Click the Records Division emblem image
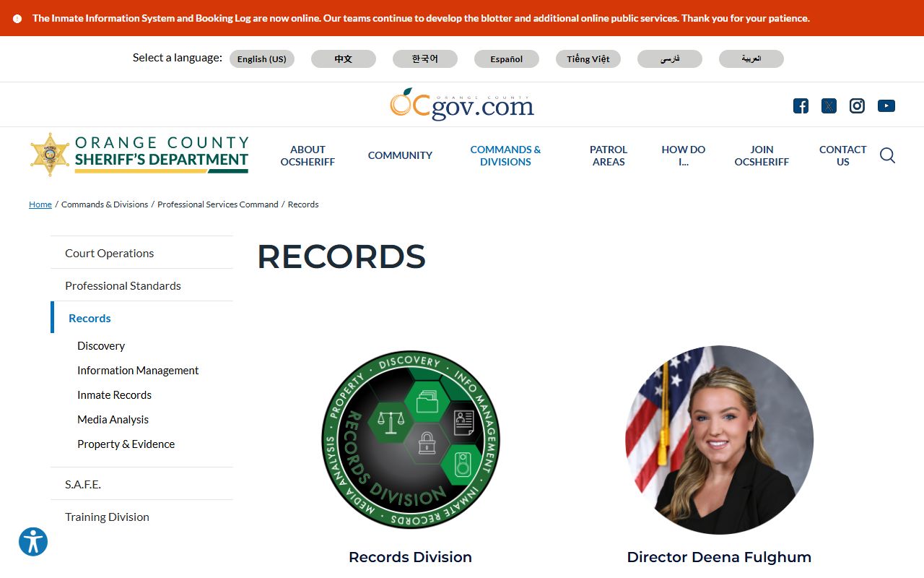924x578 pixels. tap(411, 440)
